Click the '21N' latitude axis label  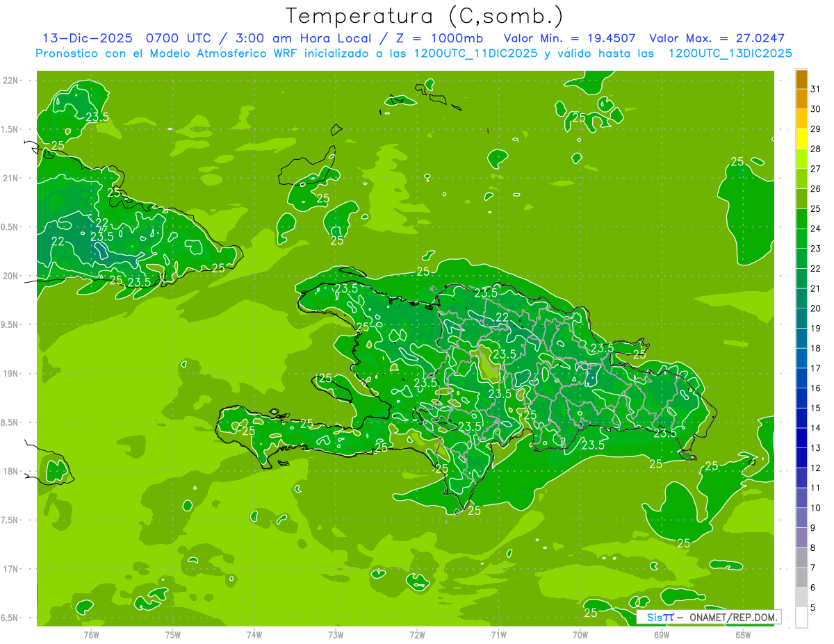tap(10, 179)
